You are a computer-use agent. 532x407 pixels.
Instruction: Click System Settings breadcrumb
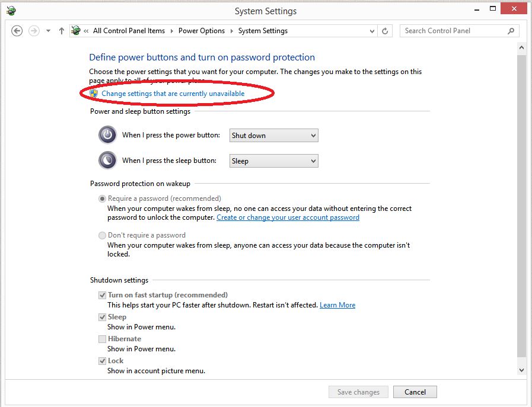coord(263,31)
